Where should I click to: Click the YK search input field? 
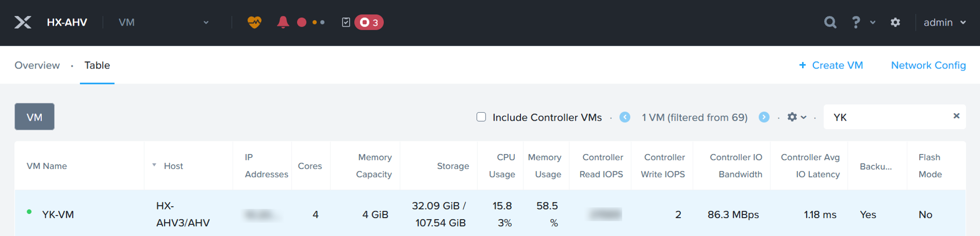pos(887,117)
